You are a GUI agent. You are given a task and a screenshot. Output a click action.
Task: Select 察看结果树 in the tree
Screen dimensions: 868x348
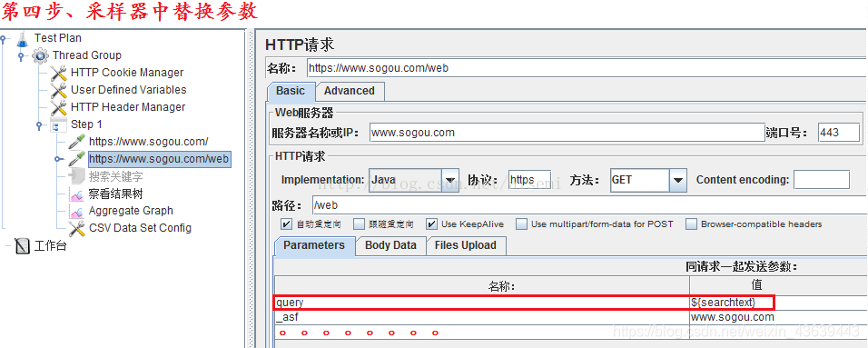115,194
